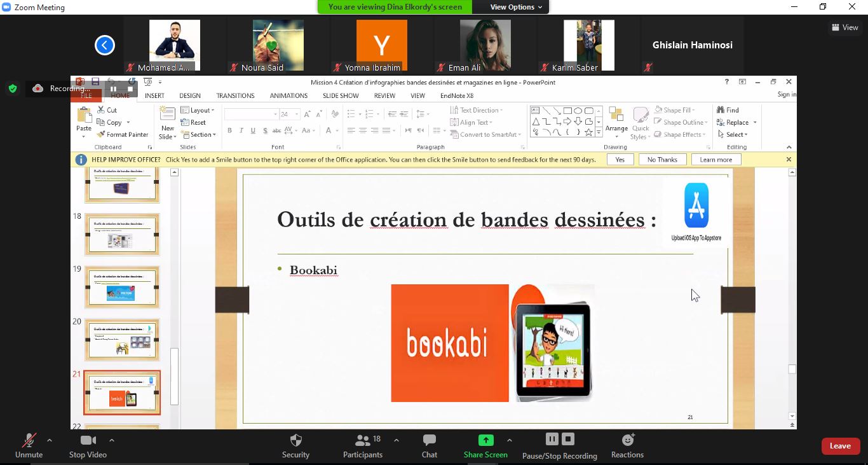Viewport: 868px width, 465px height.
Task: Open the Security shield options
Action: [295, 445]
